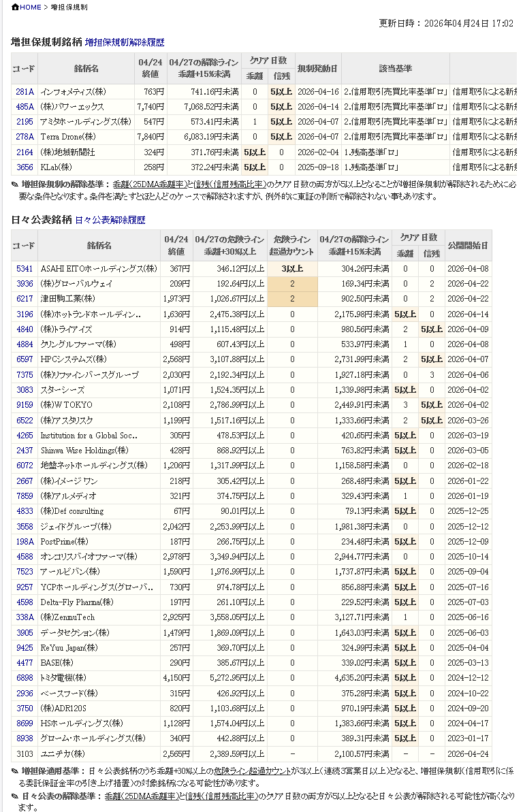This screenshot has height=812, width=523.
Task: Select stock code 6217 津田駒工業
Action: [25, 299]
